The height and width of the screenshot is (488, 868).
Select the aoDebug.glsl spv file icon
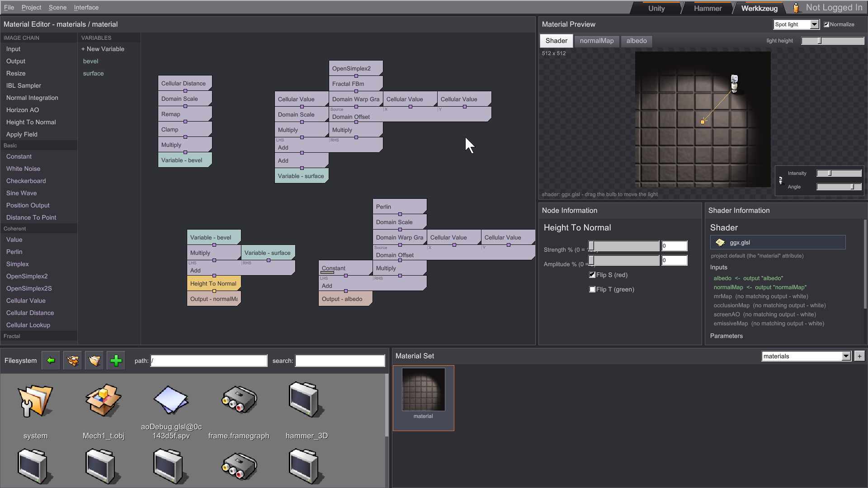pyautogui.click(x=171, y=399)
